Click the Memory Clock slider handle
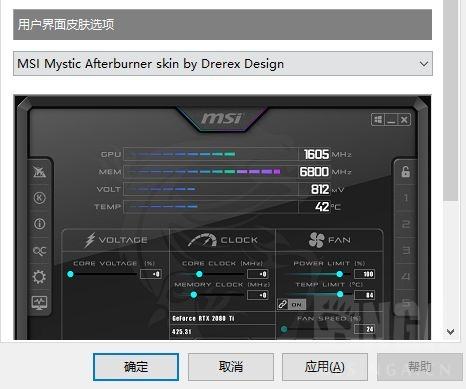 click(x=194, y=295)
